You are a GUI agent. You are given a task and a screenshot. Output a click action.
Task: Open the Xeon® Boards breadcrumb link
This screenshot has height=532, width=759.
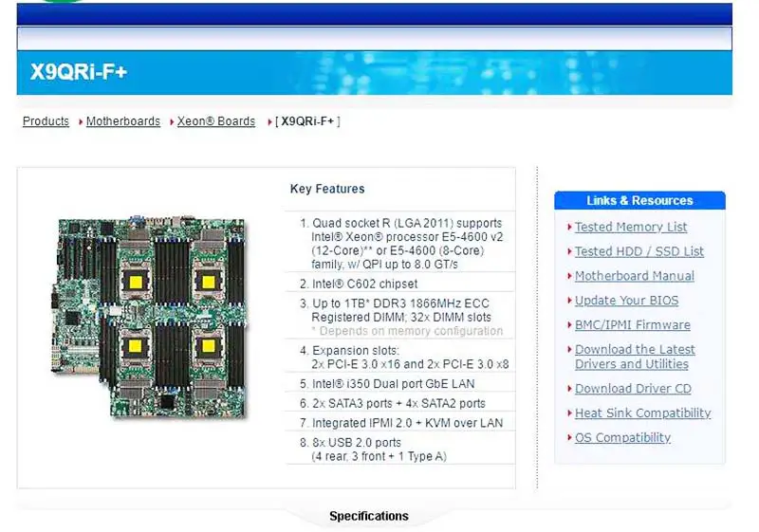(216, 121)
